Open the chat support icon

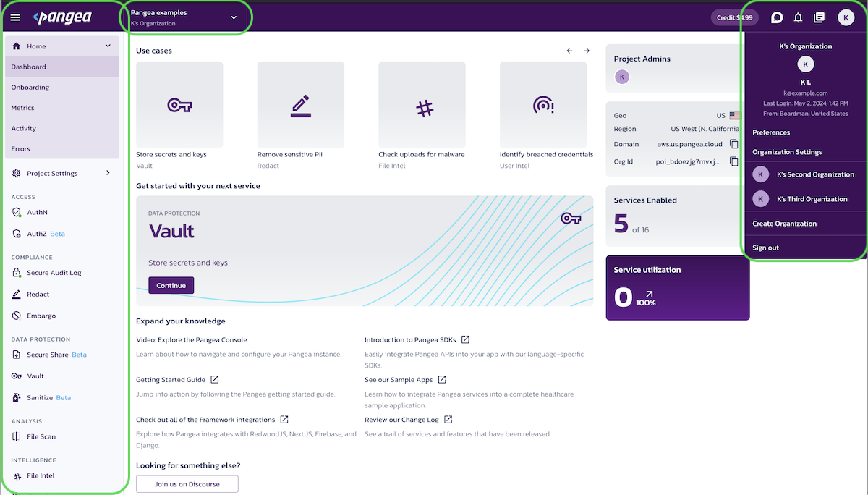tap(777, 17)
